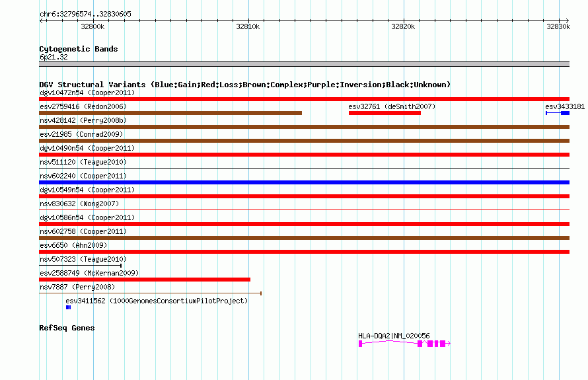Screen dimensions: 588x380
Task: Click the blue nsv602240 gain bar
Action: pyautogui.click(x=304, y=182)
